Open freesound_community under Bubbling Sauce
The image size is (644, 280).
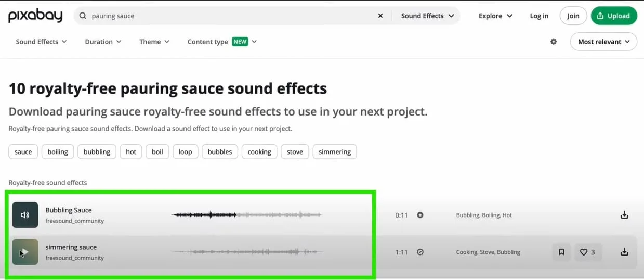tap(75, 221)
